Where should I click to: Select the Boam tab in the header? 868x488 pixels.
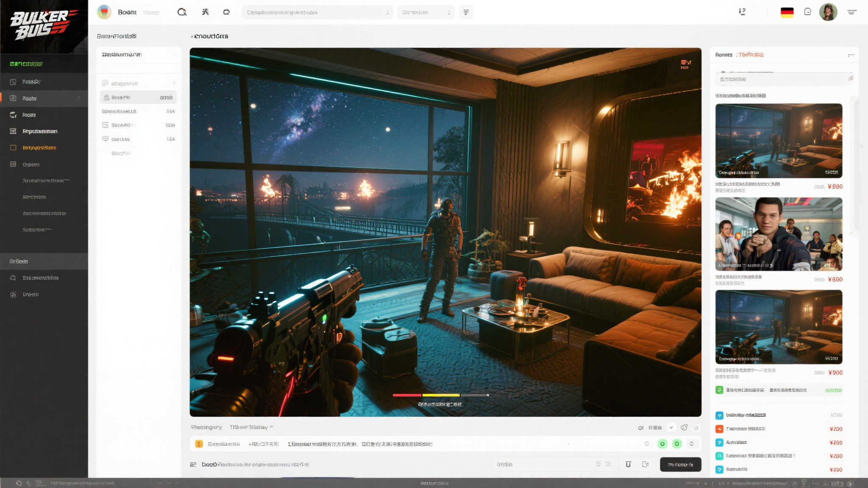pyautogui.click(x=127, y=12)
